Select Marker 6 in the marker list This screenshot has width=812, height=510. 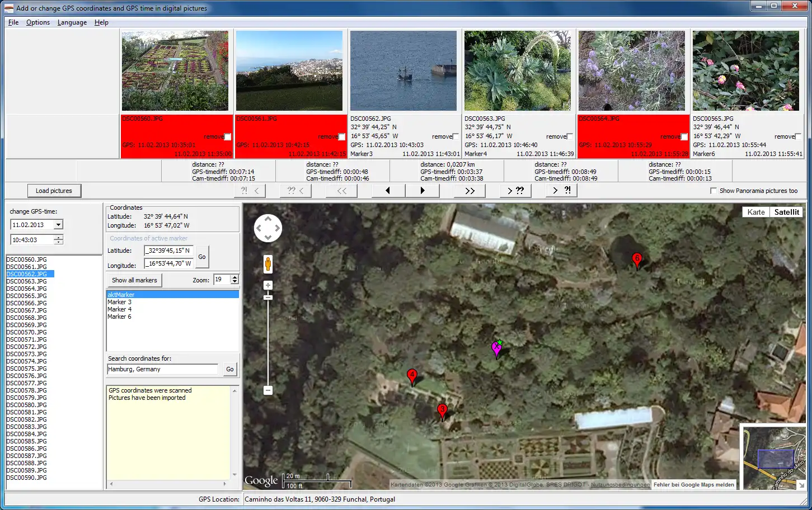point(172,317)
